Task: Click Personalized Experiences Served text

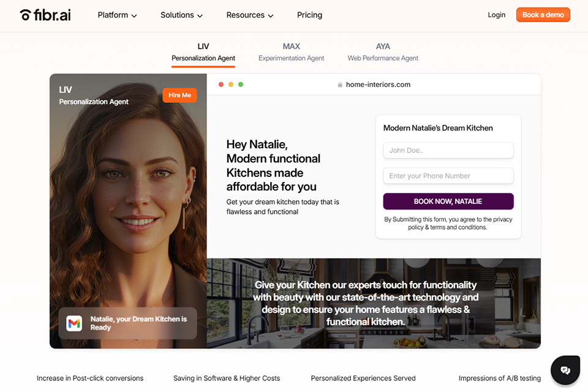Action: 363,379
